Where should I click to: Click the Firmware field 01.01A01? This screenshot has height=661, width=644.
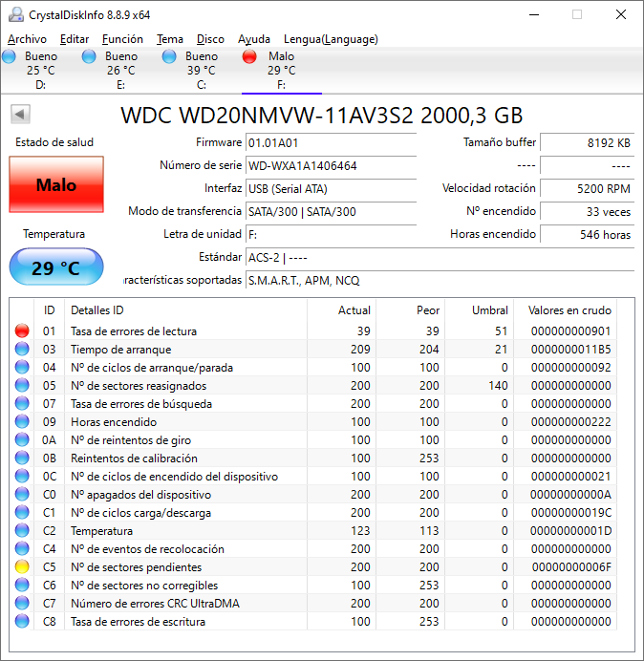(x=331, y=143)
